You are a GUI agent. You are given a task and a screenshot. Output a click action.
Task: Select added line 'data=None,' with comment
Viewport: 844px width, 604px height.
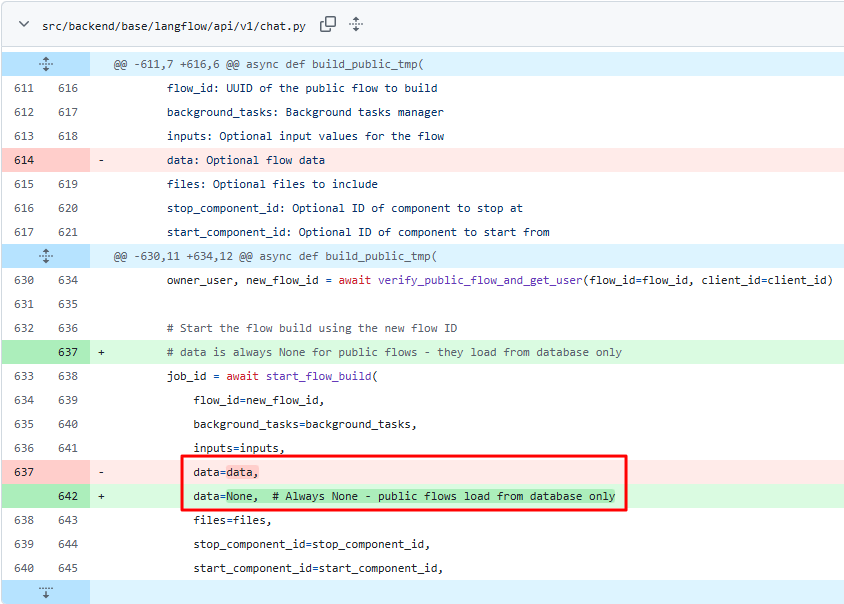click(x=404, y=496)
